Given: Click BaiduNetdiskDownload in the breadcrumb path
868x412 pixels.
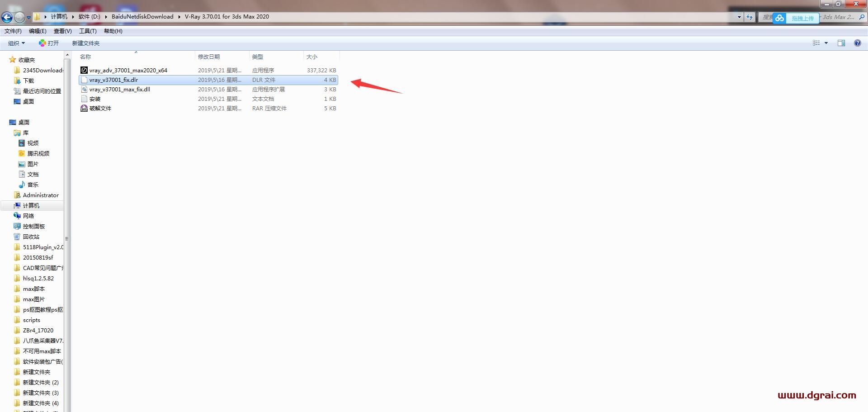Looking at the screenshot, I should coord(142,17).
